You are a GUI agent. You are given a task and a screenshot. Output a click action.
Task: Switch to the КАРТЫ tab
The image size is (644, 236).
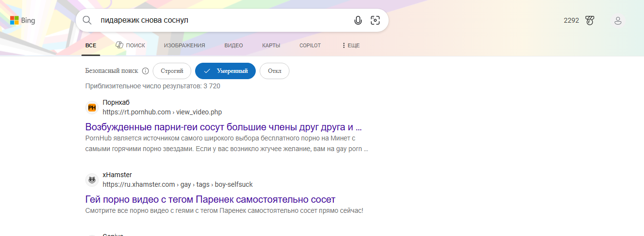click(x=271, y=45)
